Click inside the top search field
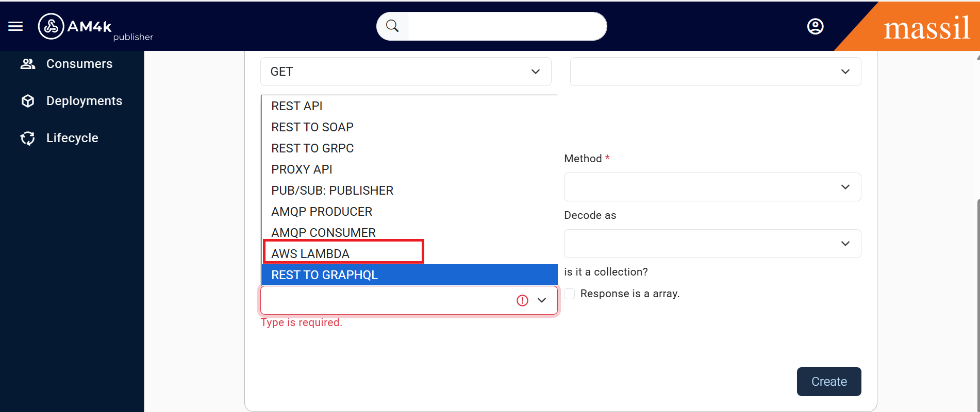980x412 pixels. point(506,26)
